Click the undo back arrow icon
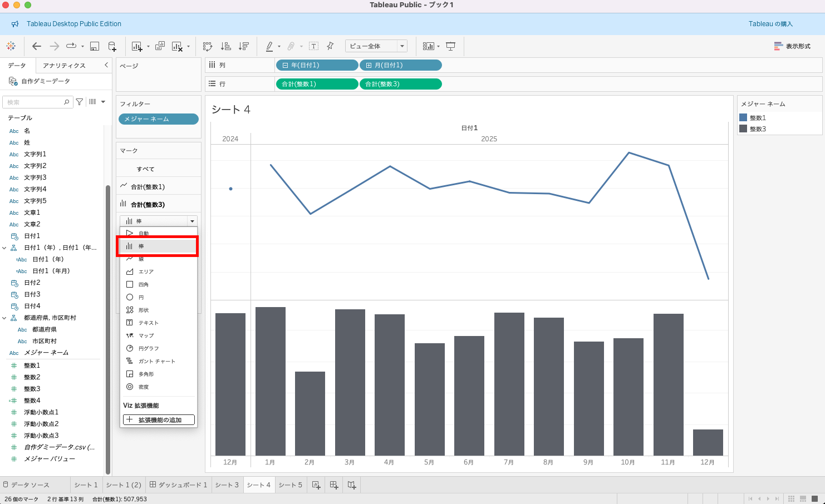Image resolution: width=825 pixels, height=504 pixels. (37, 46)
